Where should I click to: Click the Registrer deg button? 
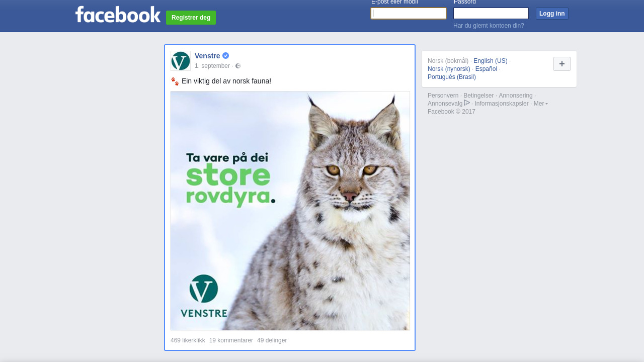[x=191, y=18]
